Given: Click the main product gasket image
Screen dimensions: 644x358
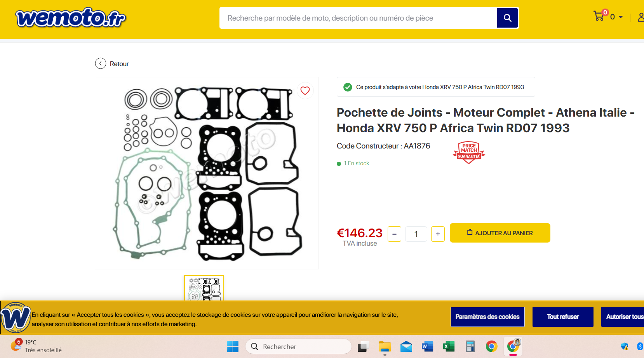Looking at the screenshot, I should (x=207, y=173).
